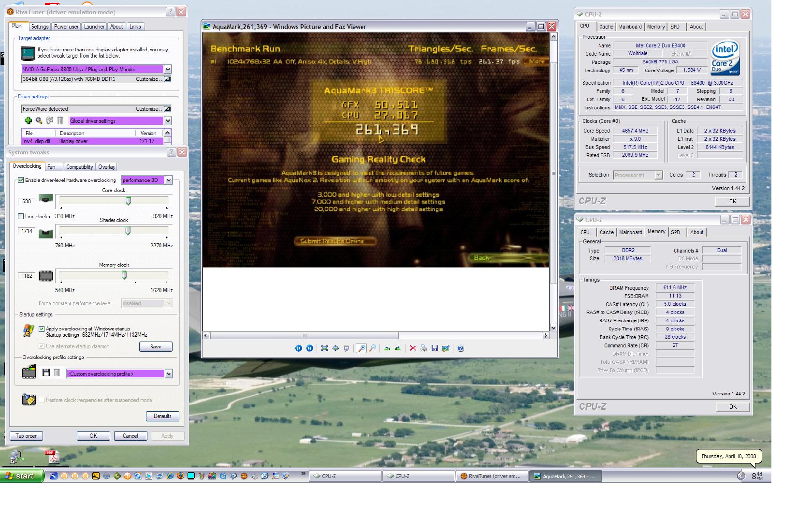The image size is (812, 508).
Task: Rotate image clockwise in Picture Viewer
Action: tap(387, 348)
